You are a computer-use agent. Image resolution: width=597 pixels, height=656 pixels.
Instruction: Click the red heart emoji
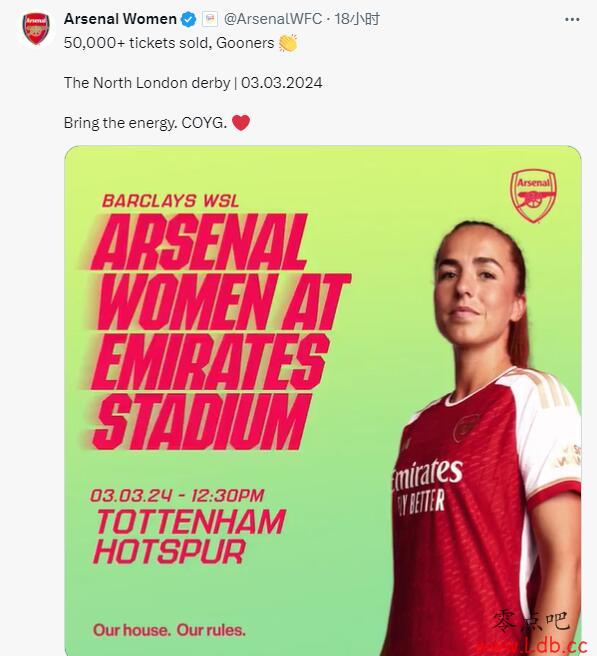click(241, 123)
